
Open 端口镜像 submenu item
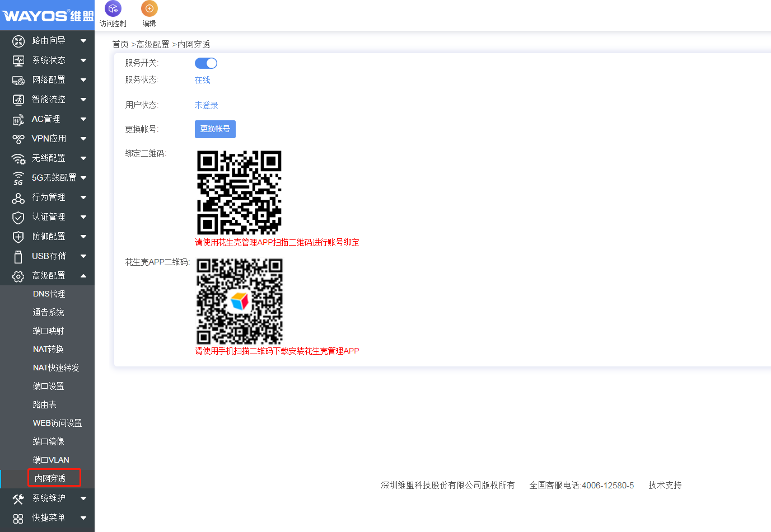pos(48,441)
